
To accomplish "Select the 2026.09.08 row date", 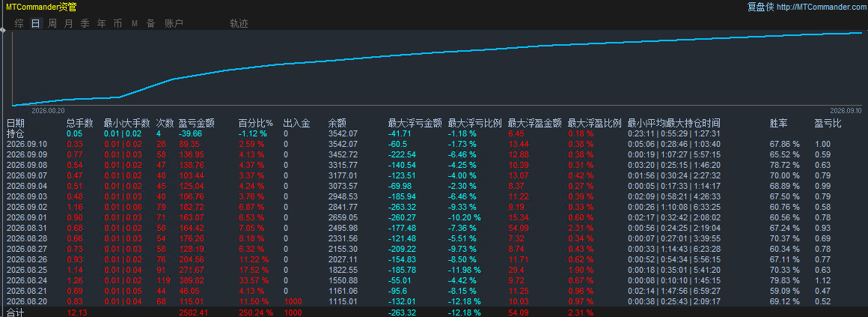I will tap(26, 165).
